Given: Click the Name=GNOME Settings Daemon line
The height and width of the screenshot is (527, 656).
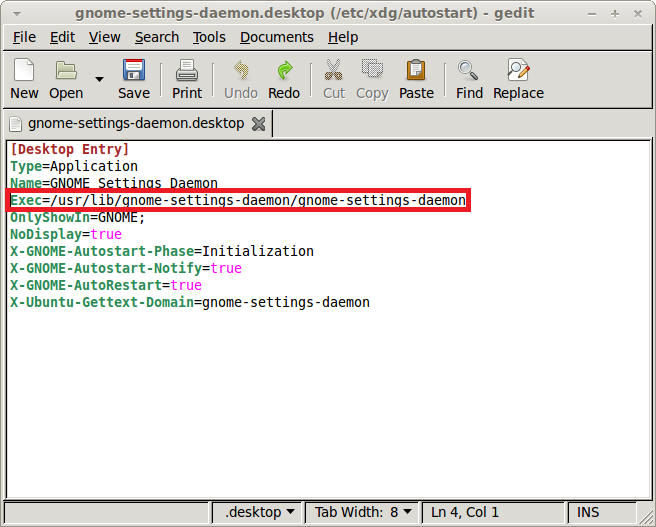Looking at the screenshot, I should pyautogui.click(x=114, y=183).
